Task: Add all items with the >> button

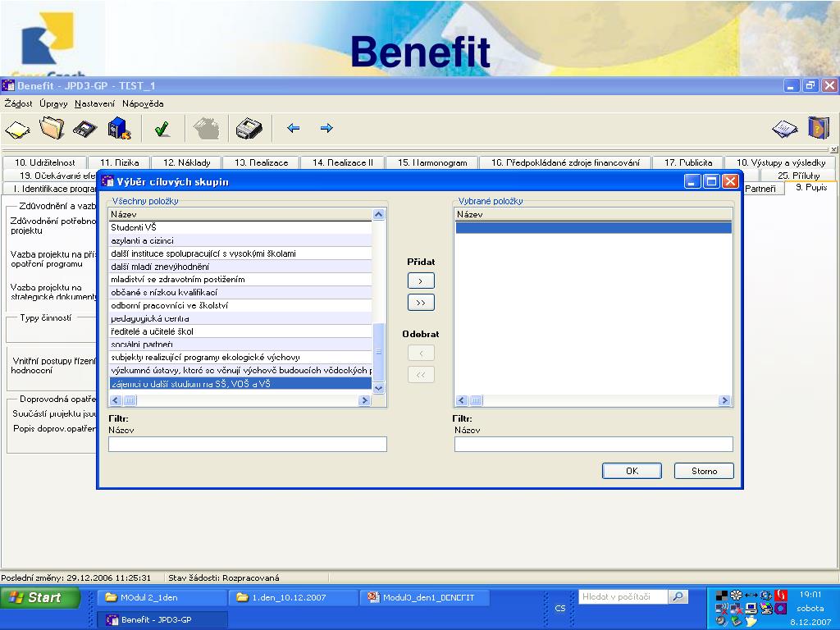Action: coord(421,303)
